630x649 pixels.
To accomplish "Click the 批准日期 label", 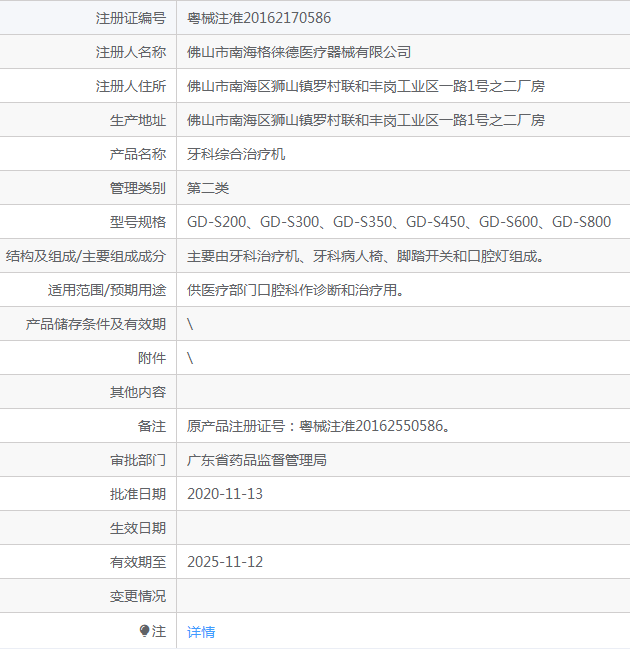I will [138, 494].
